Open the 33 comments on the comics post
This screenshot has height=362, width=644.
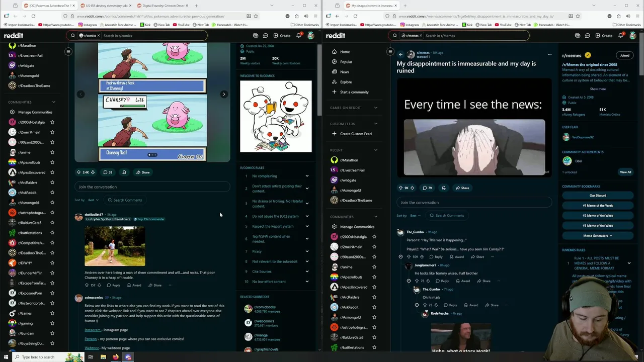[x=108, y=172]
